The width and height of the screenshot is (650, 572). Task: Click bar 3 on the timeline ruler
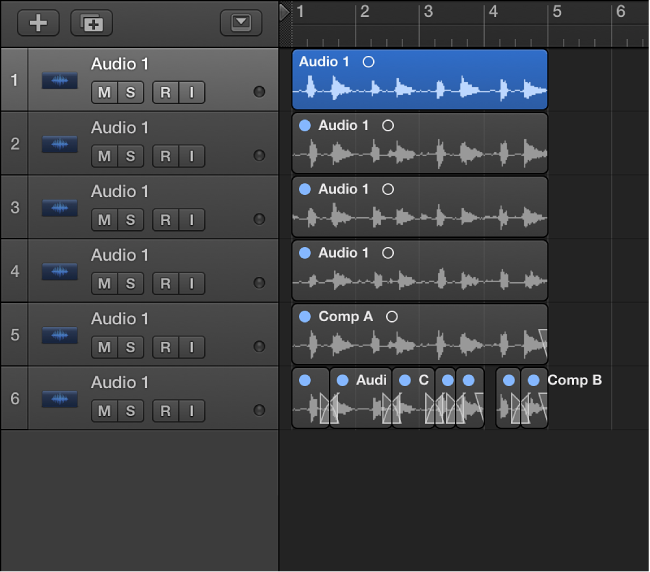(x=428, y=12)
